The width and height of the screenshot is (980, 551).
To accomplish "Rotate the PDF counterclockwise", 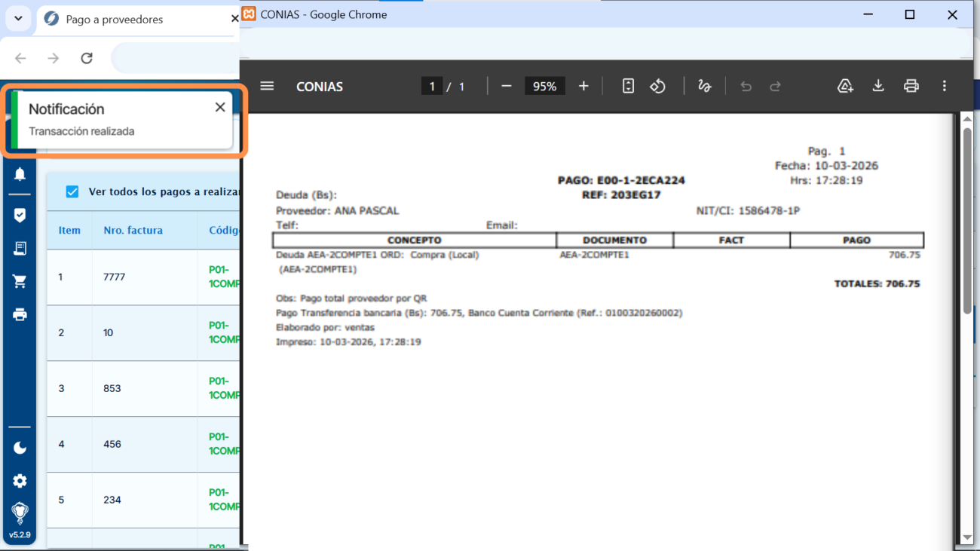I will point(658,86).
